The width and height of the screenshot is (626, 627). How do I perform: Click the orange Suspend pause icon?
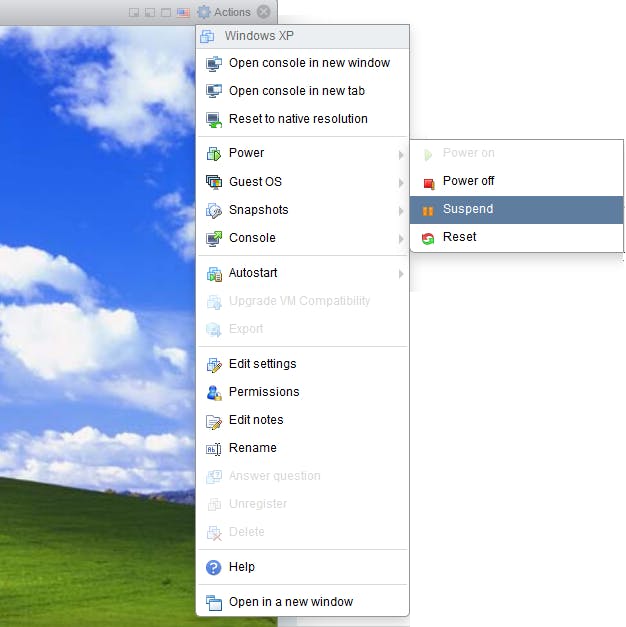(x=428, y=211)
